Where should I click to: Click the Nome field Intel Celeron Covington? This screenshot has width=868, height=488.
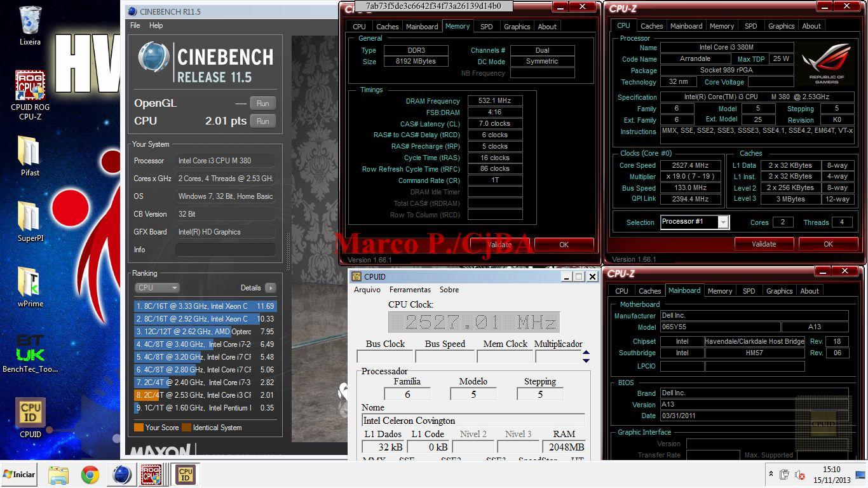473,421
